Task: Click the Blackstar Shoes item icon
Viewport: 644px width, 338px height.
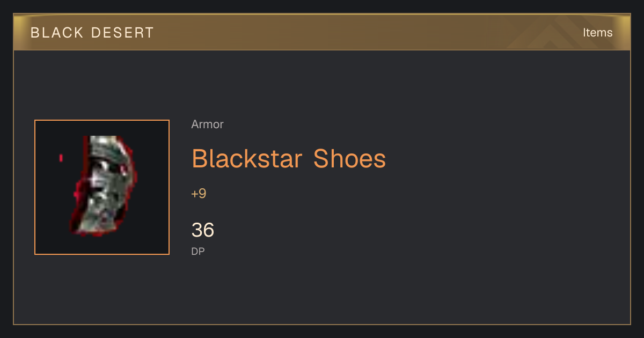Action: click(x=102, y=187)
